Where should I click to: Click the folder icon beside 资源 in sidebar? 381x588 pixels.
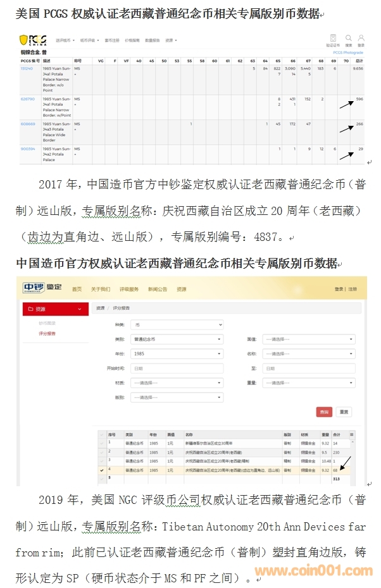click(30, 309)
